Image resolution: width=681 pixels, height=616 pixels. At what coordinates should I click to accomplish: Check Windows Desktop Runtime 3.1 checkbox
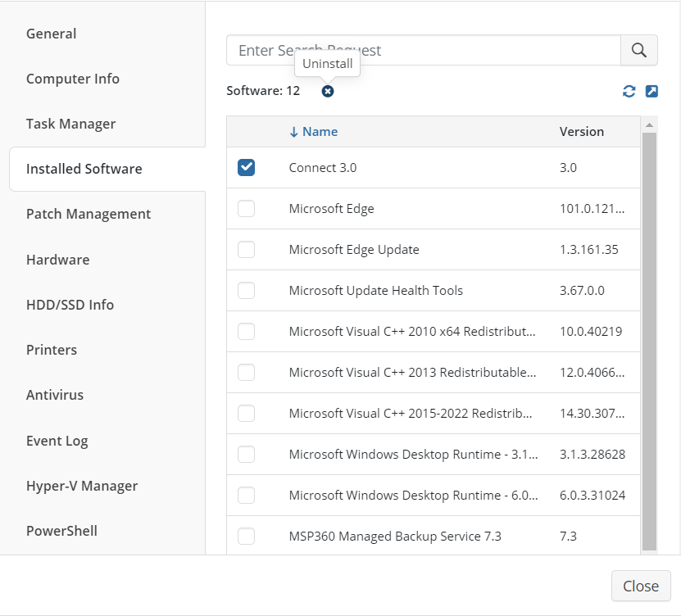(x=246, y=455)
